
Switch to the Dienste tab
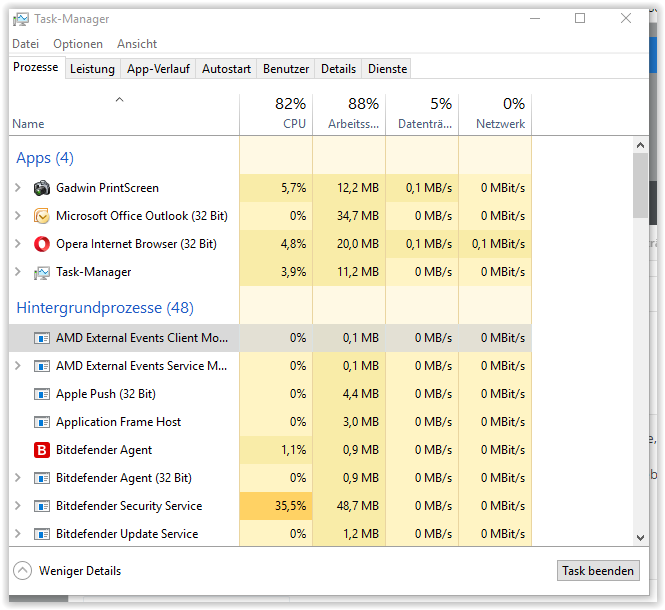tap(387, 69)
